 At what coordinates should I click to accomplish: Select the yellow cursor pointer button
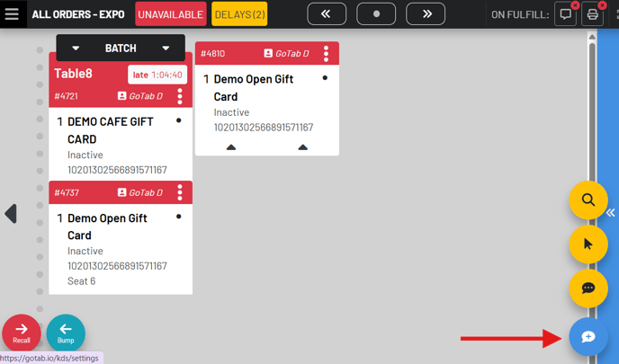pos(588,244)
